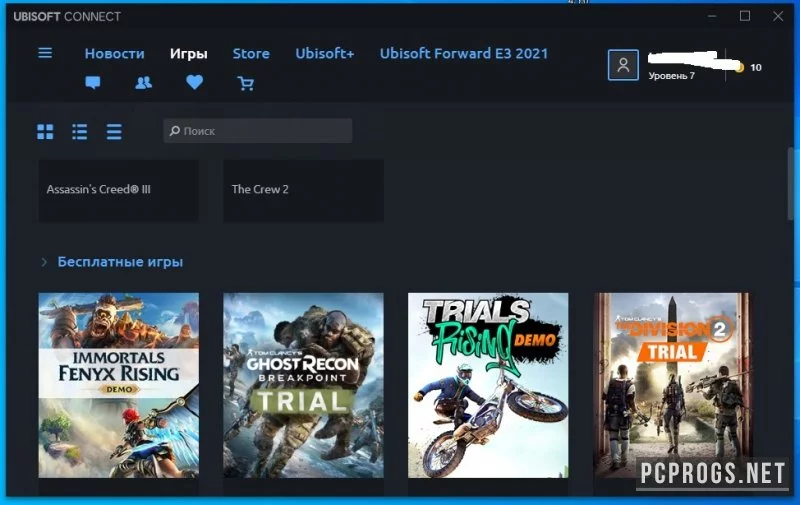Click the user profile avatar
The width and height of the screenshot is (800, 505).
(x=623, y=65)
